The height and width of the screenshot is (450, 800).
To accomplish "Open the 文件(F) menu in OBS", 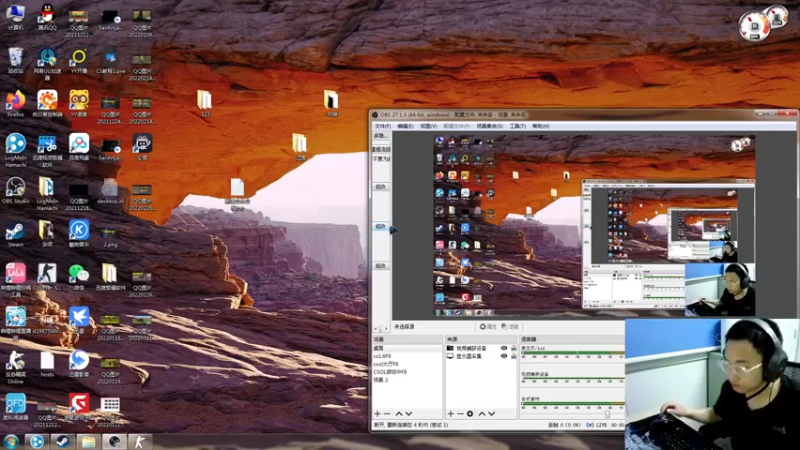I will coord(383,126).
